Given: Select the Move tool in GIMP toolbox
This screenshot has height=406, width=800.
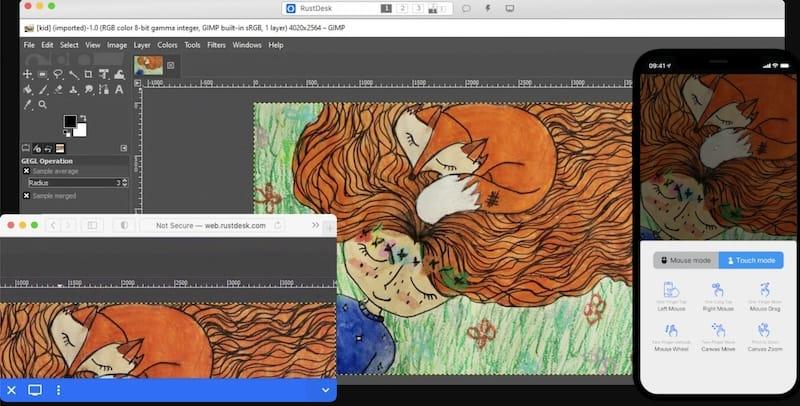Looking at the screenshot, I should 27,74.
